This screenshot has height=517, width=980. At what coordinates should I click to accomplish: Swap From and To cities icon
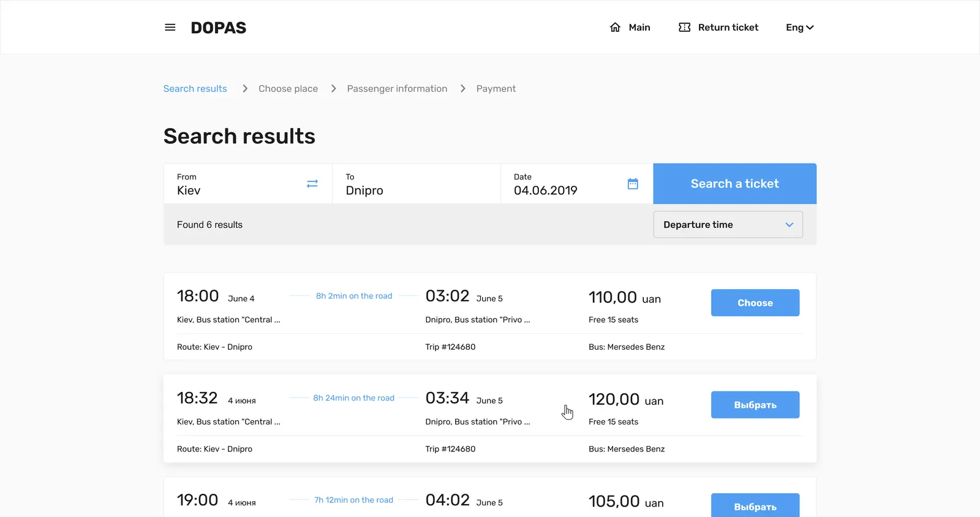tap(312, 184)
